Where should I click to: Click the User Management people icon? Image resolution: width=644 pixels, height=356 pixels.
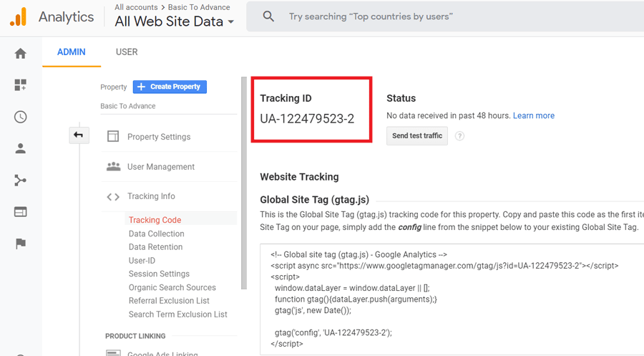click(x=113, y=166)
